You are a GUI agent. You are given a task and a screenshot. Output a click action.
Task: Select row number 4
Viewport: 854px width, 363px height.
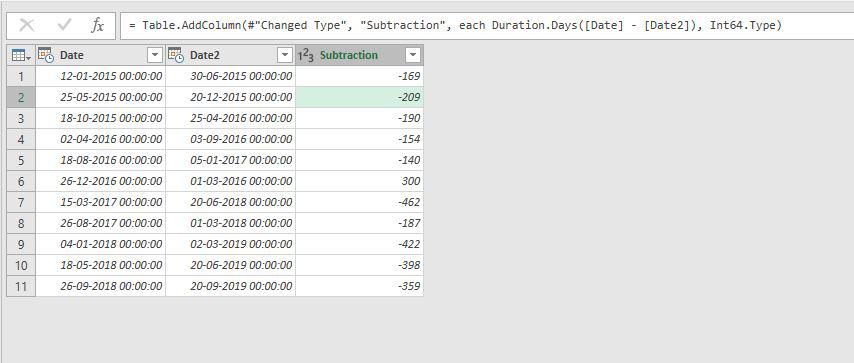[21, 139]
